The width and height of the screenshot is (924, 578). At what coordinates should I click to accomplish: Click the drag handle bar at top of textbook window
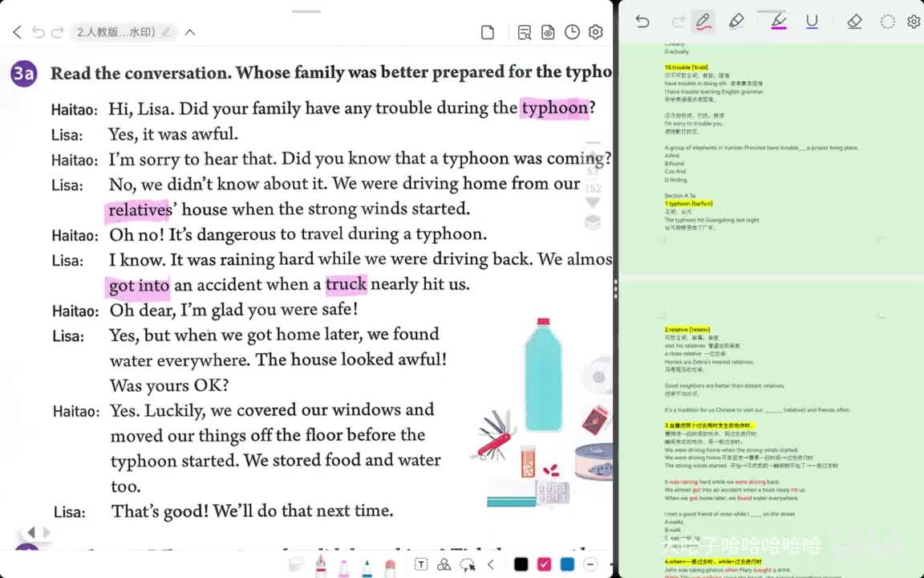tap(306, 10)
